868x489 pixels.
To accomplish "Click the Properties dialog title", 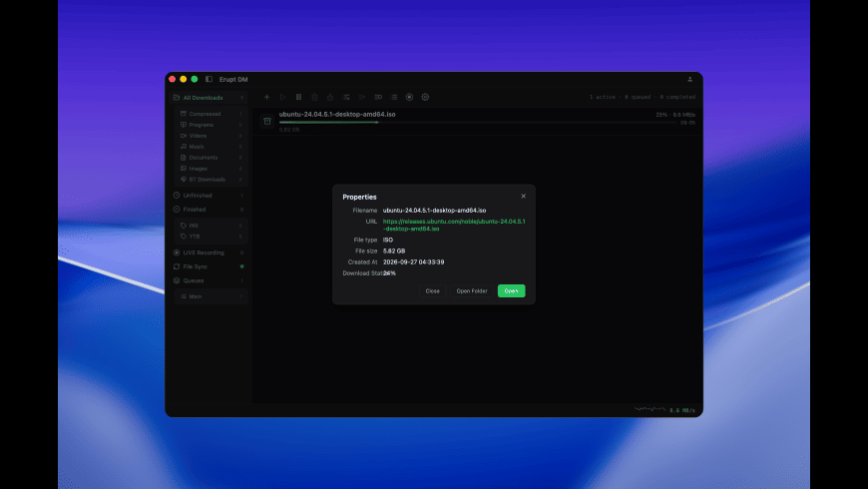I will (359, 198).
